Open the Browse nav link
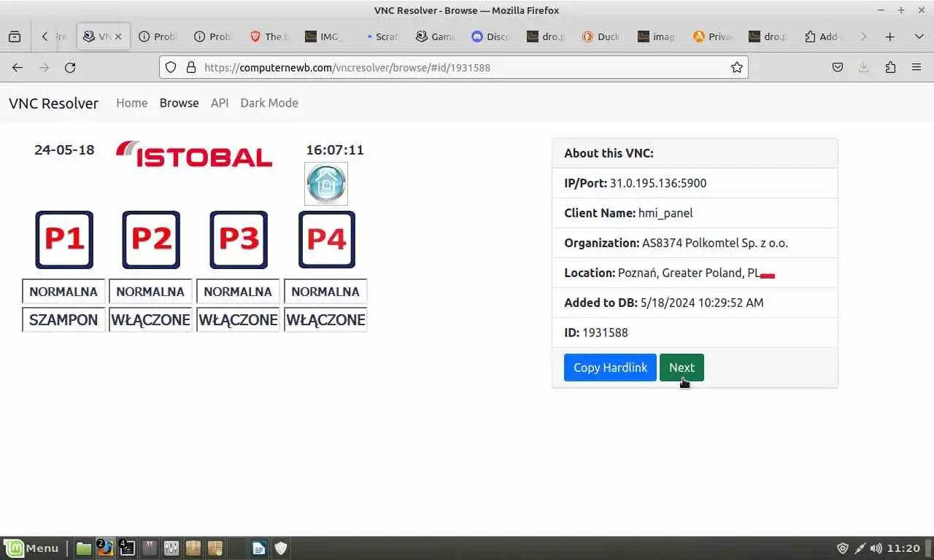The width and height of the screenshot is (934, 560). tap(180, 103)
